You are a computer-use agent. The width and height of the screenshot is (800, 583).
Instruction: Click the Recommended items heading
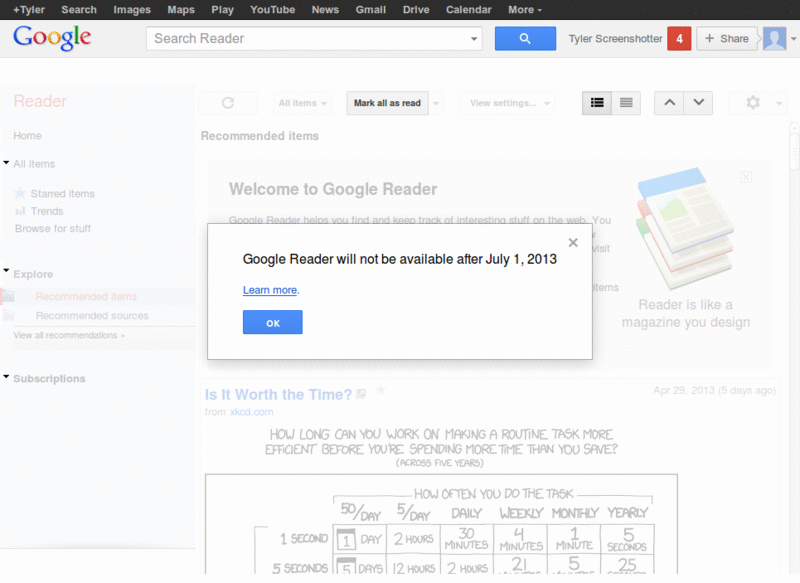[260, 136]
